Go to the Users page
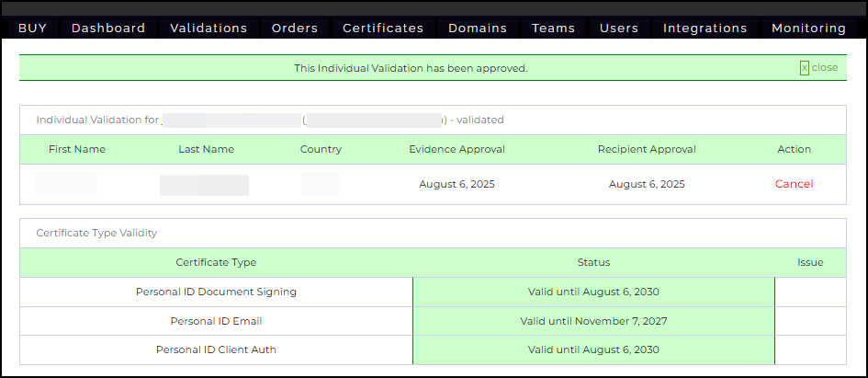 tap(619, 29)
